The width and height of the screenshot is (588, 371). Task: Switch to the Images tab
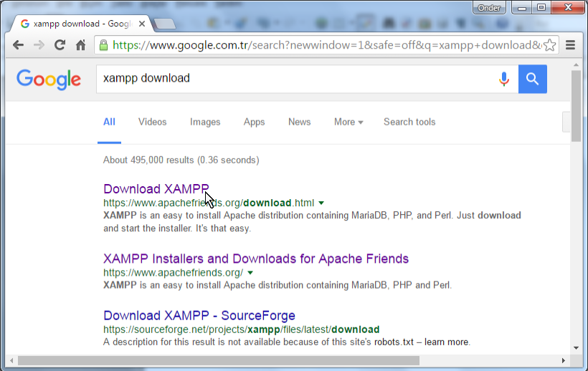click(x=205, y=122)
